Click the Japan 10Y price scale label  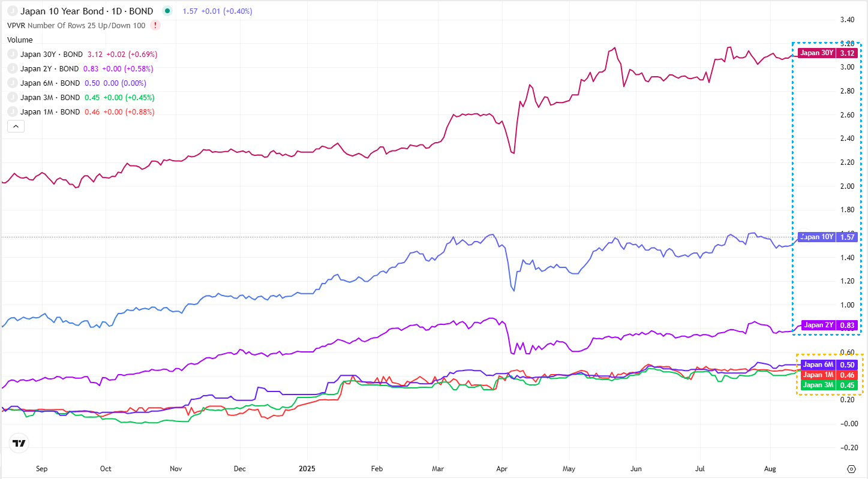coord(827,237)
